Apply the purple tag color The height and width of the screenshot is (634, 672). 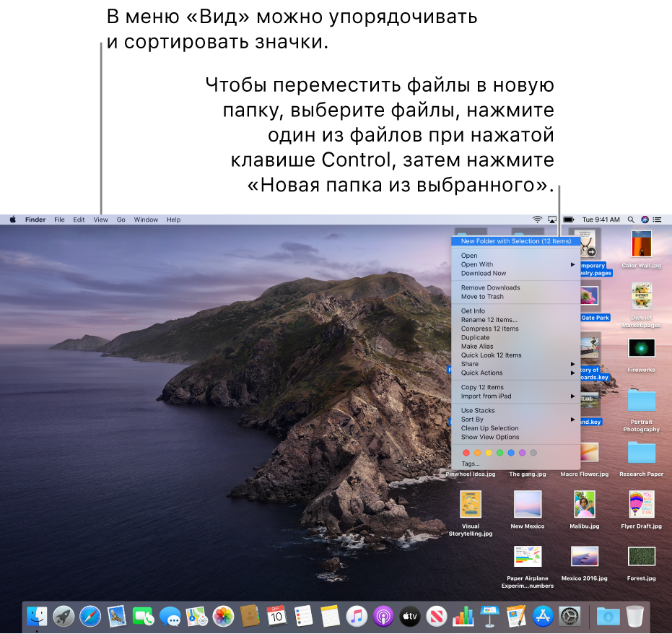click(522, 453)
